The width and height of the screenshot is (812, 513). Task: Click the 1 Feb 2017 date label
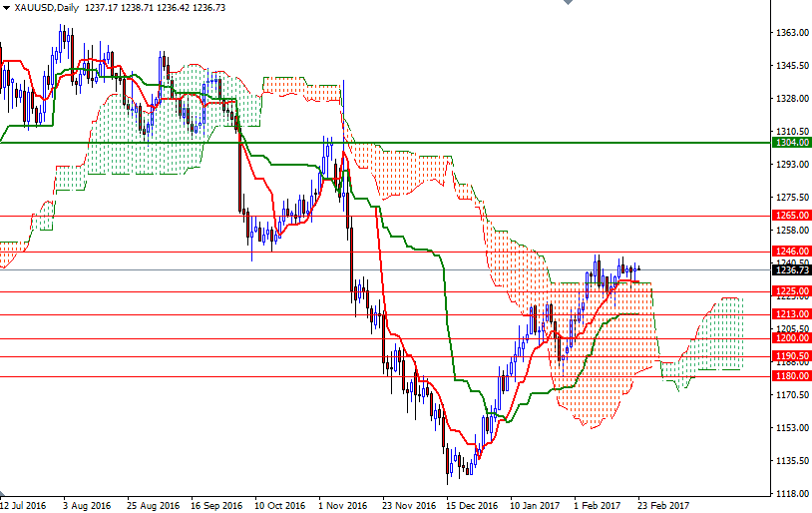click(597, 505)
